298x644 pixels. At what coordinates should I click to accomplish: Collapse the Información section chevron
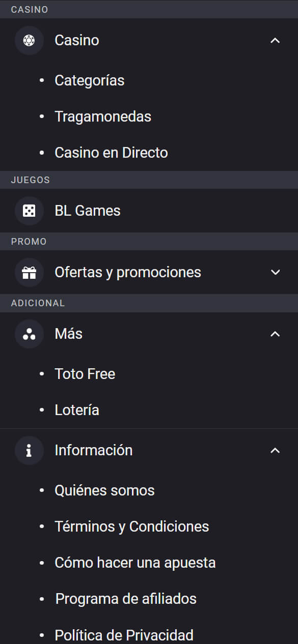275,450
